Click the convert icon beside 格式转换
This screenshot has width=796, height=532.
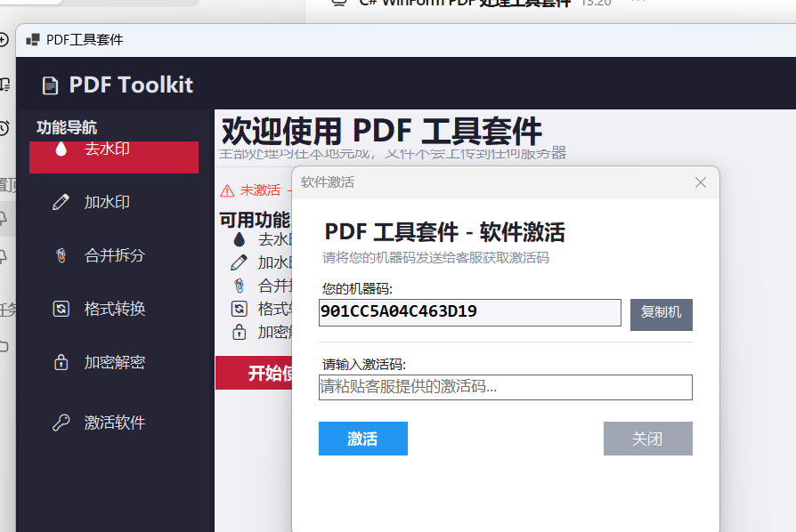[x=61, y=309]
